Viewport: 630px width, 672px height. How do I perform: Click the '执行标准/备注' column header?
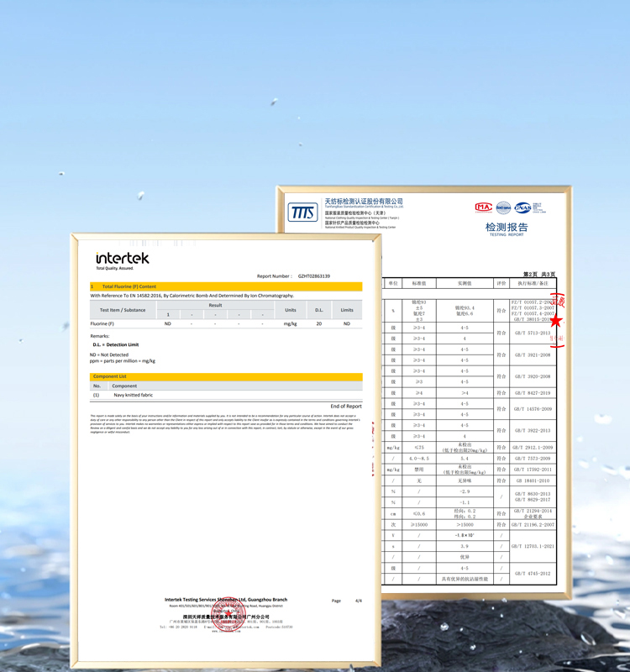pyautogui.click(x=533, y=283)
